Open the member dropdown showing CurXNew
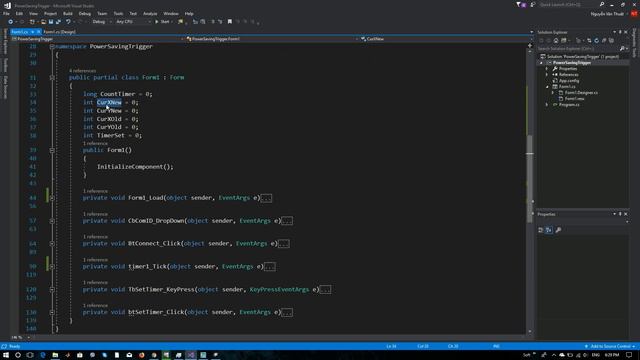The image size is (640, 360). pyautogui.click(x=444, y=39)
